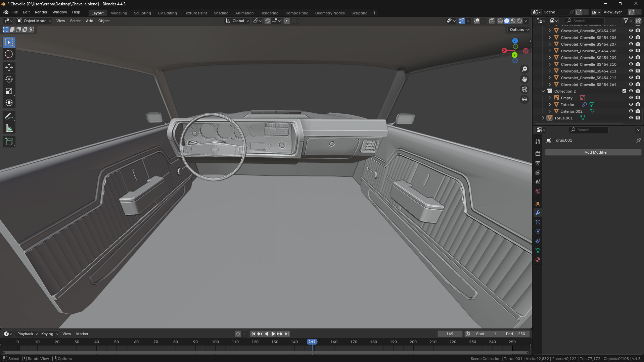Click the blue Z axis gizmo handle
The image size is (644, 362).
pyautogui.click(x=515, y=41)
